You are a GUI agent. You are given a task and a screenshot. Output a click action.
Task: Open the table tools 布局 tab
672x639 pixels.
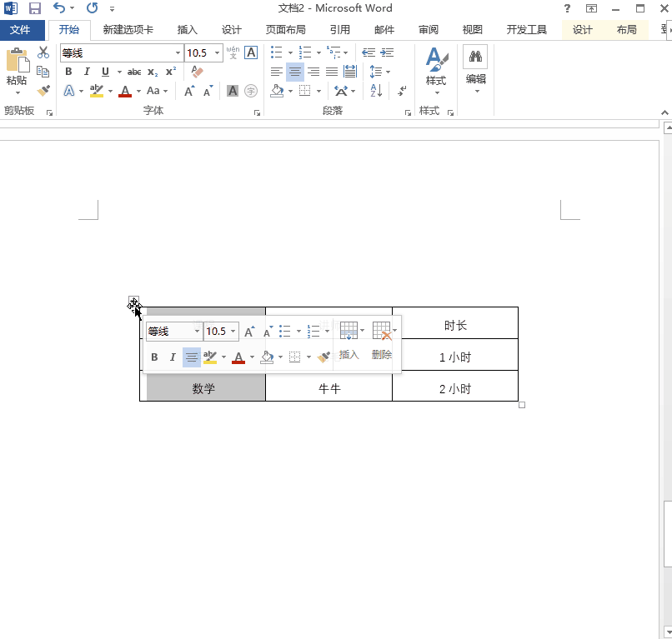tap(626, 29)
